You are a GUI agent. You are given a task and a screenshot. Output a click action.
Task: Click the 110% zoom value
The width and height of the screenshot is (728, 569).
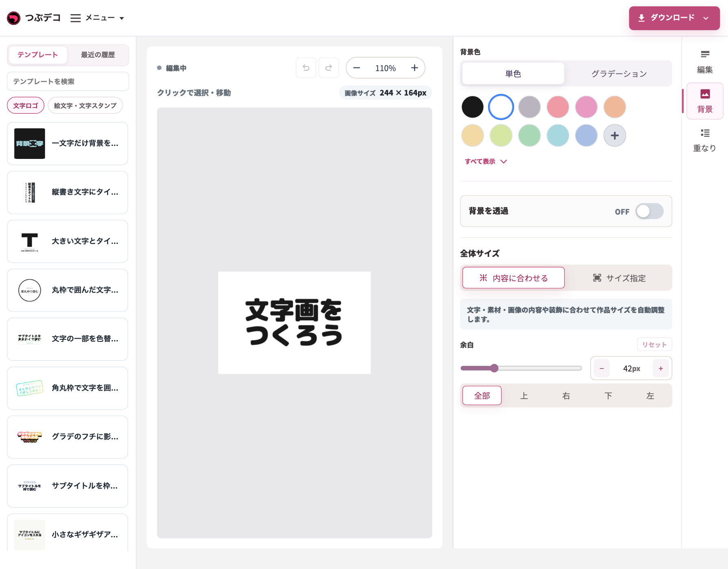(x=386, y=68)
